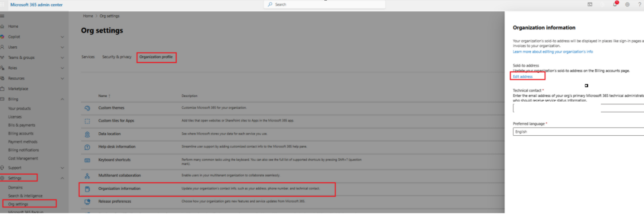This screenshot has width=644, height=217.
Task: Click the Billing card icon
Action: [3, 99]
